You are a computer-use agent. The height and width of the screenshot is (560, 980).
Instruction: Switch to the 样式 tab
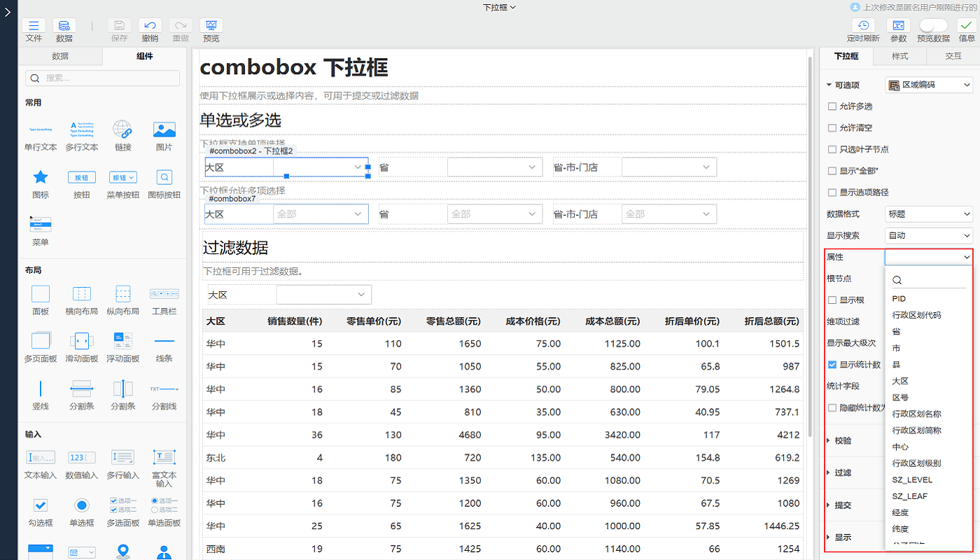click(899, 56)
